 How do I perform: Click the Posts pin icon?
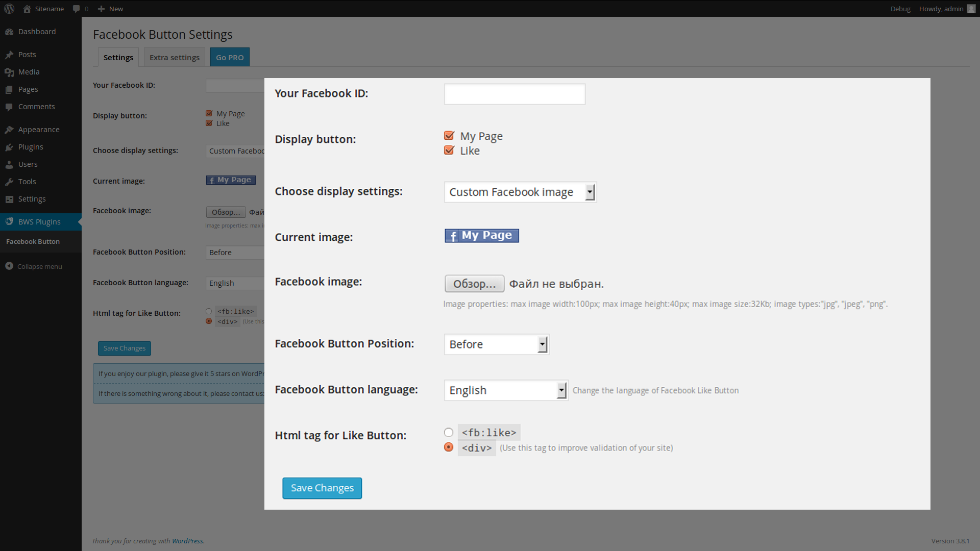[9, 55]
